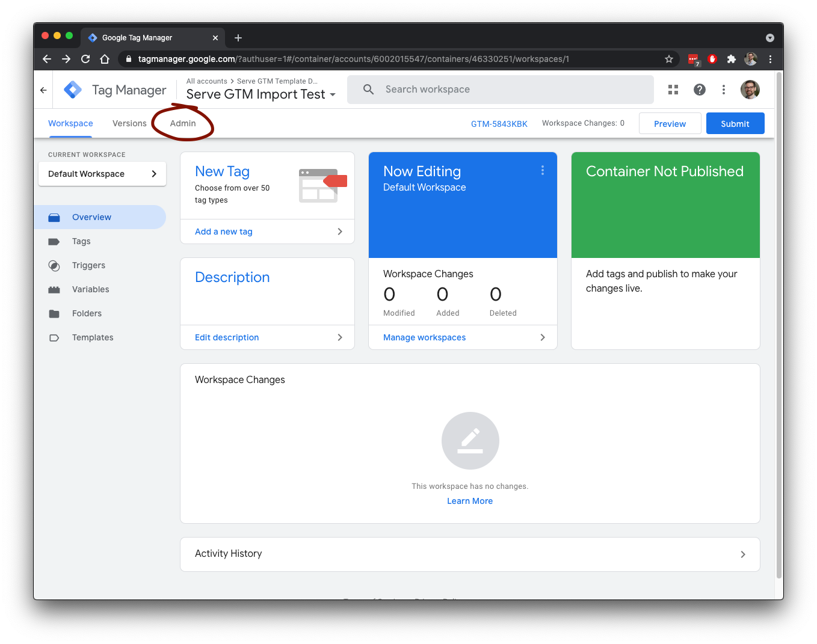Viewport: 817px width, 644px height.
Task: Open the GTM-5843KBK container code link
Action: tap(499, 123)
